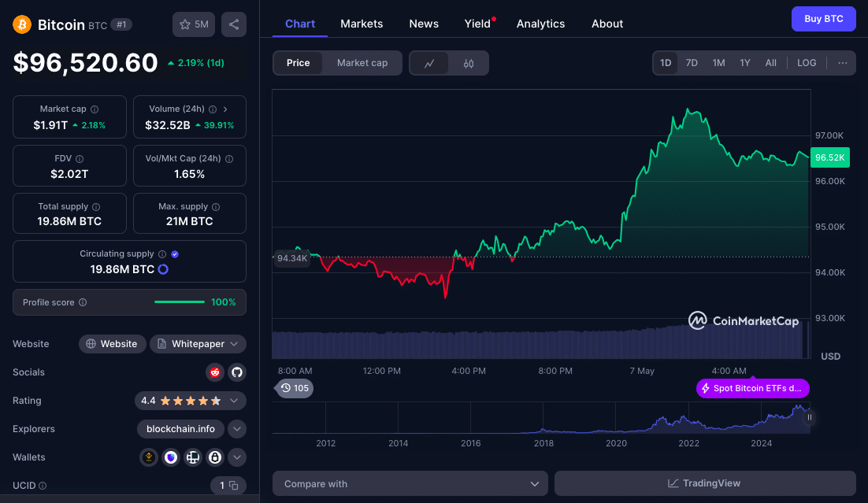Enable LOG scale on the chart
Screen dimensions: 868x503
[x=807, y=63]
